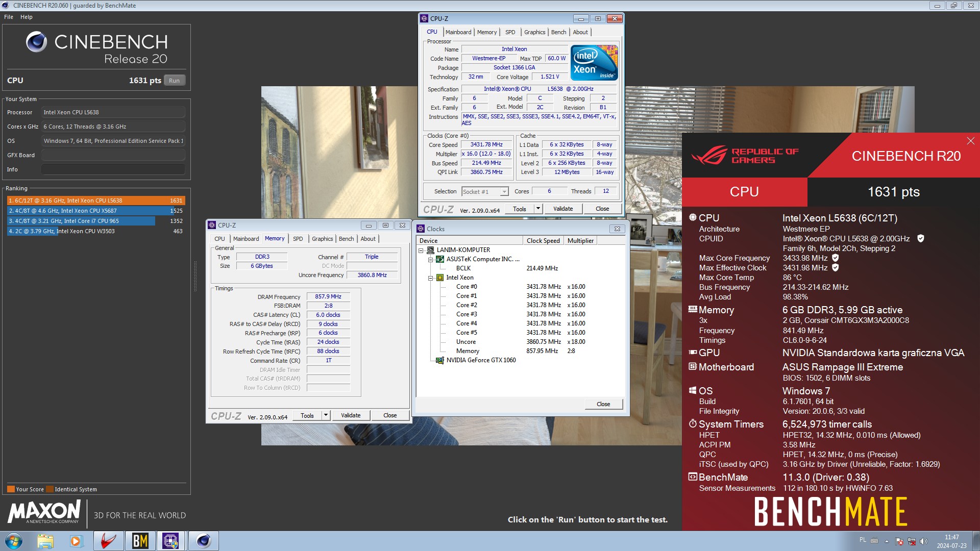980x551 pixels.
Task: Open Graphics tab in top CPU-Z window
Action: (534, 32)
